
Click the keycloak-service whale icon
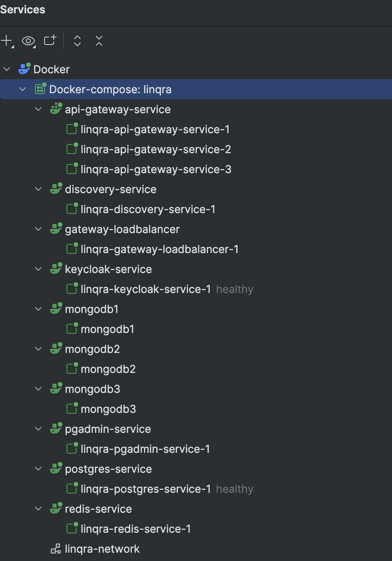point(56,268)
